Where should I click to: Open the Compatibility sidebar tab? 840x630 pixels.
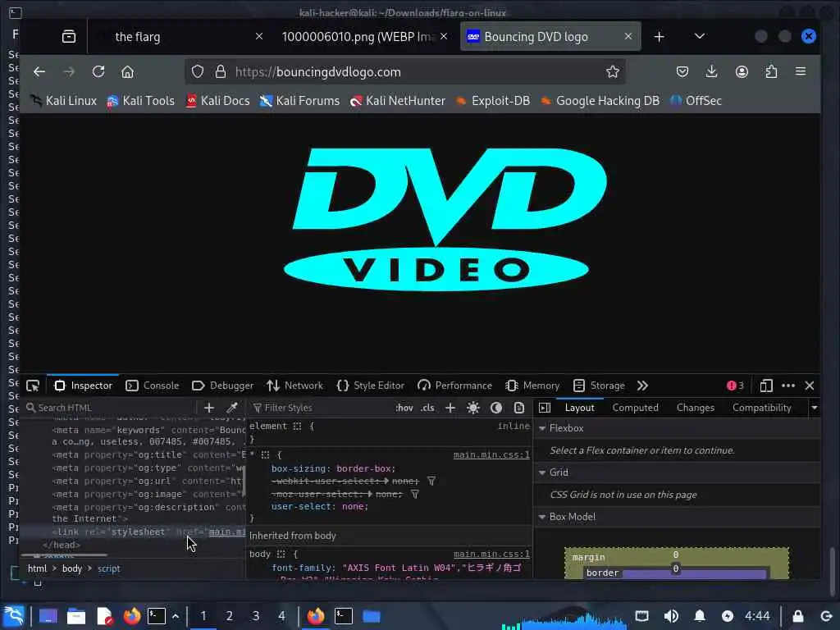762,408
